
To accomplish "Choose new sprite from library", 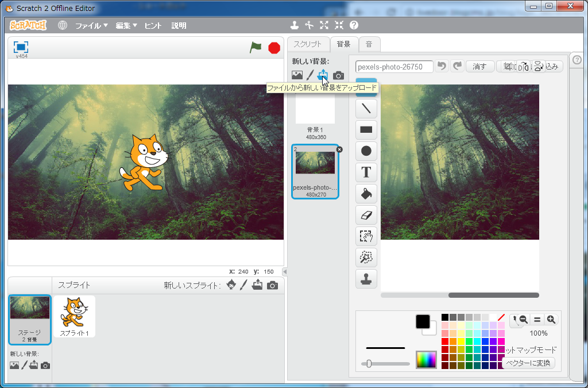I will [231, 285].
